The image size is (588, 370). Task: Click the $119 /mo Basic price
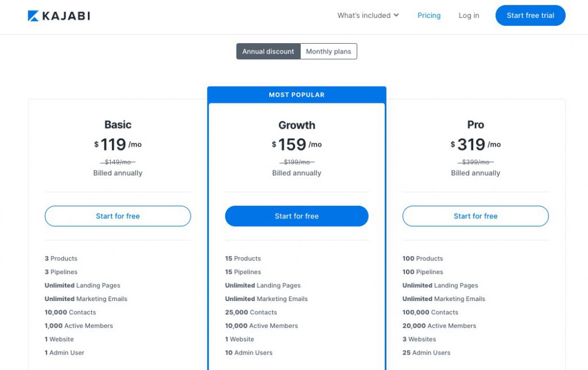118,144
